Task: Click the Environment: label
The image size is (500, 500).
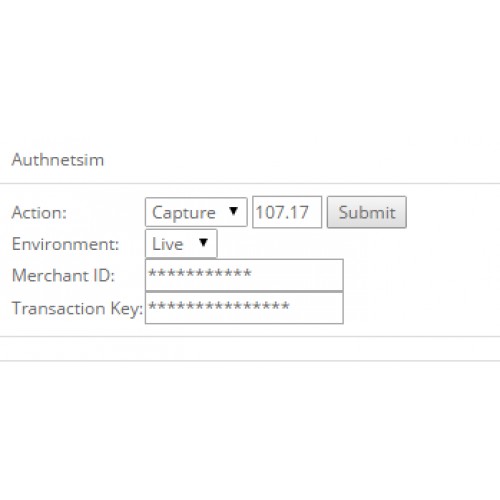Action: pyautogui.click(x=65, y=244)
